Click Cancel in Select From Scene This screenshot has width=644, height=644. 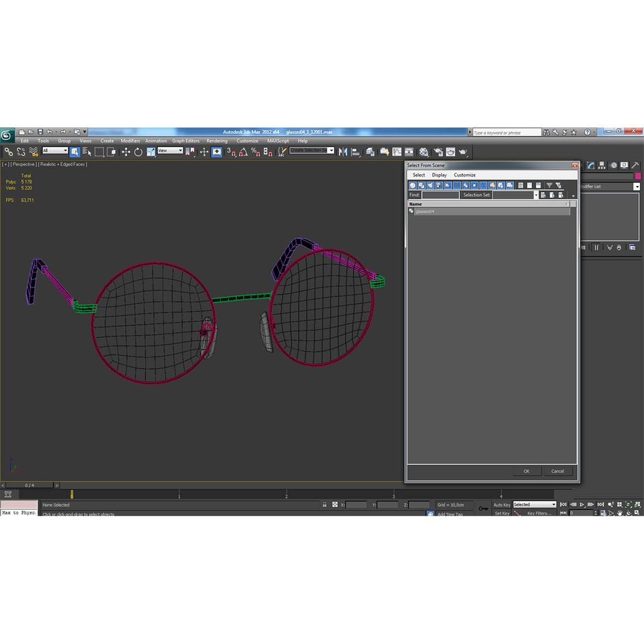[558, 472]
